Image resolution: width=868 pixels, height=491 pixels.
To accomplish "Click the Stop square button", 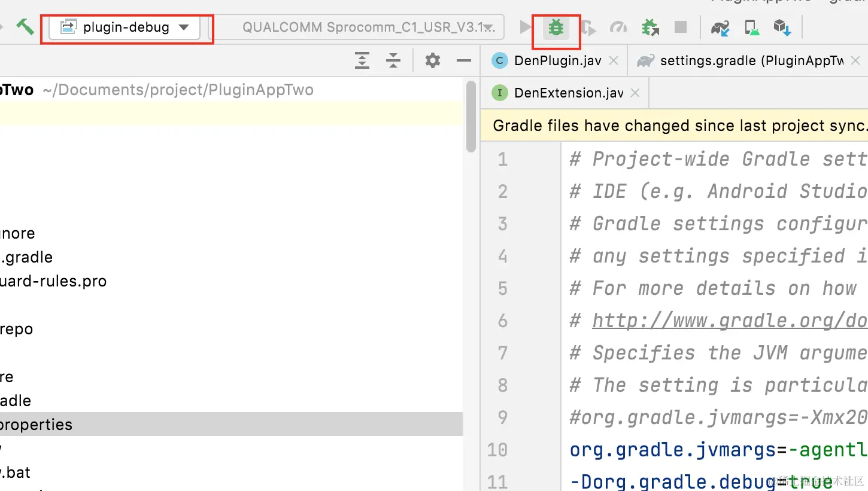I will (x=681, y=27).
